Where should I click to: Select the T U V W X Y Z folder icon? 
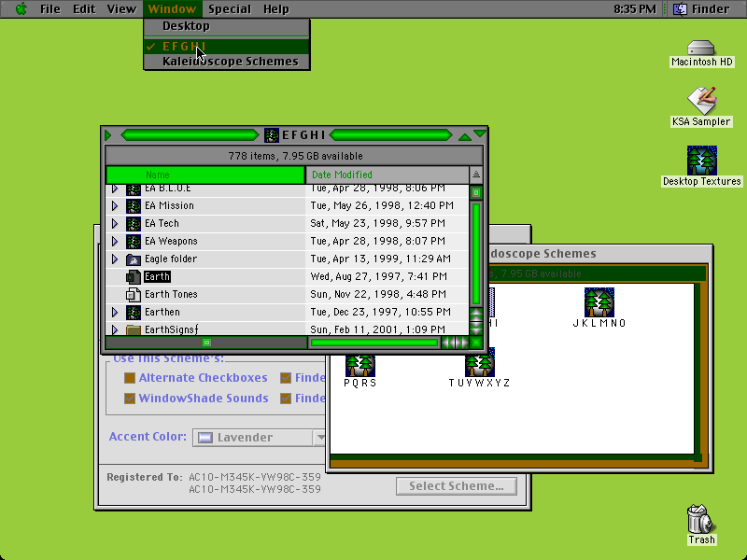point(480,363)
